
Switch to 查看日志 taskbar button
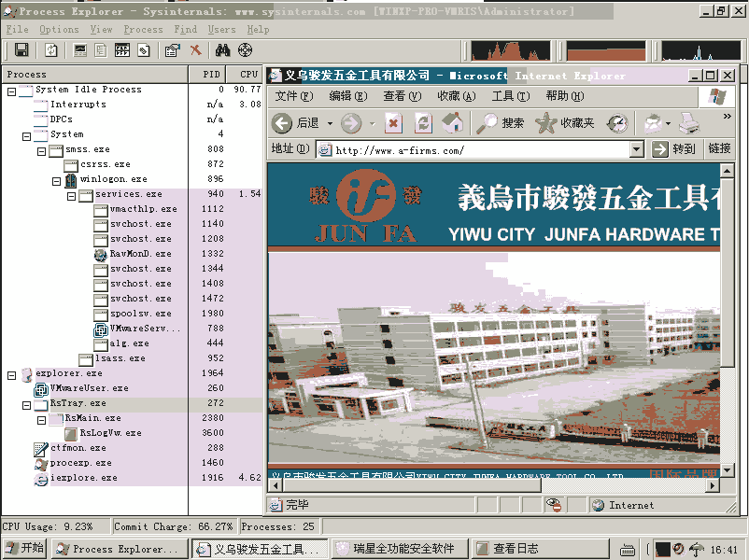[540, 549]
